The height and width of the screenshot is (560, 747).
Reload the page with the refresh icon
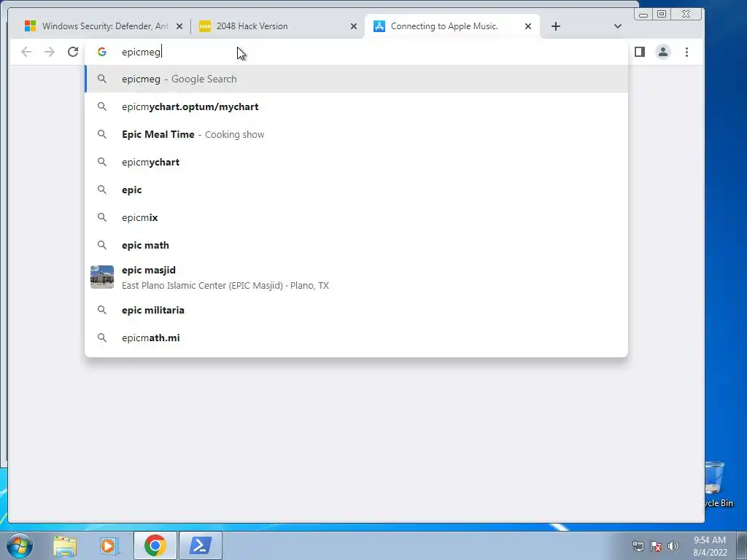tap(73, 52)
